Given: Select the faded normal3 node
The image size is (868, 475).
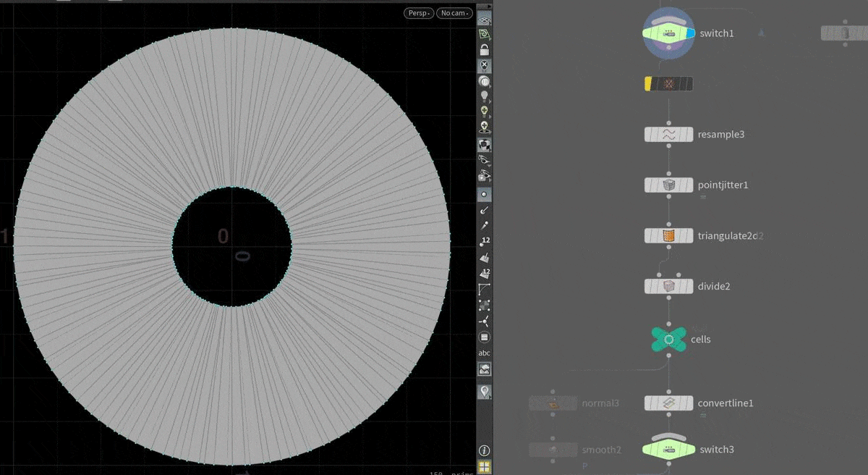Looking at the screenshot, I should click(553, 403).
